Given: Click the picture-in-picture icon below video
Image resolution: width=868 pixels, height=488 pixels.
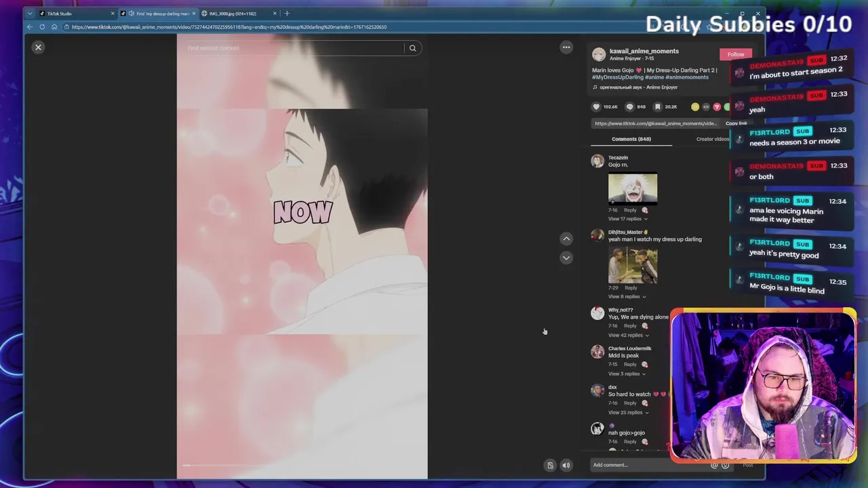Looking at the screenshot, I should point(550,465).
